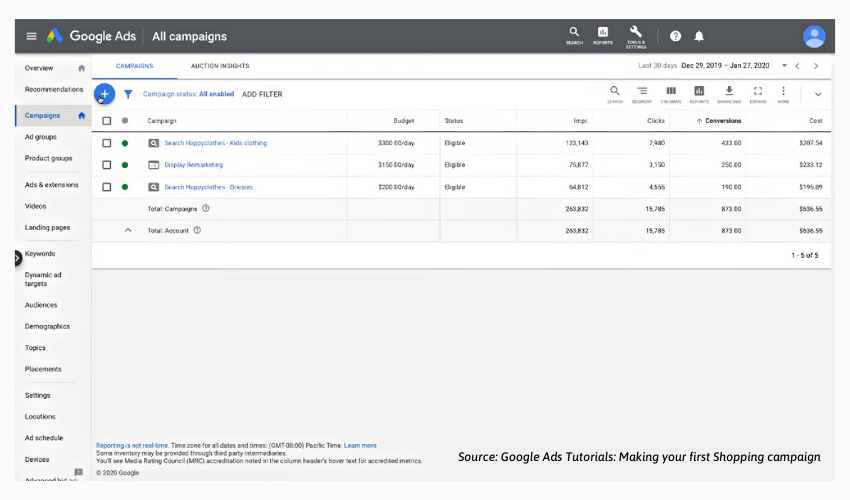Click the Impr. column header
The height and width of the screenshot is (500, 850).
click(581, 121)
